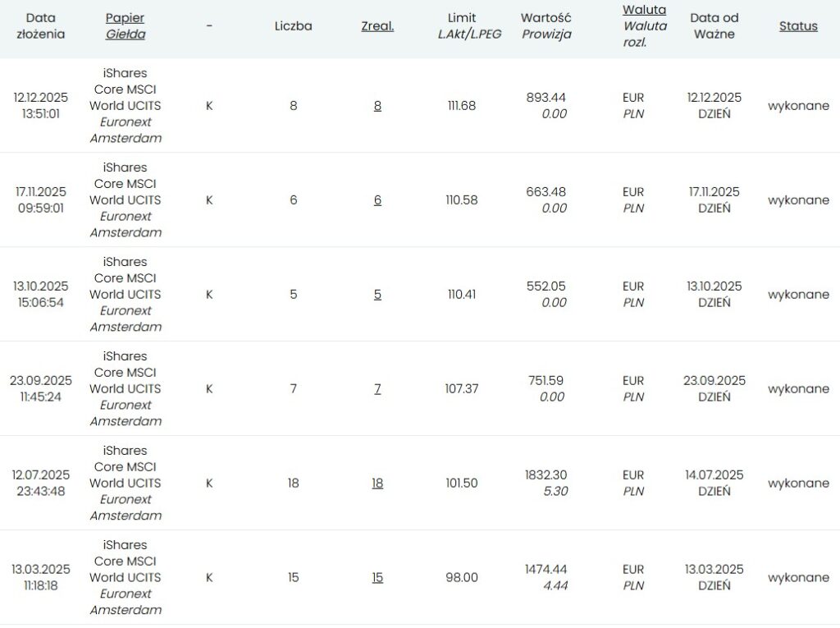The height and width of the screenshot is (628, 840).
Task: Click the 1832.30 order value cell
Action: pos(546,475)
